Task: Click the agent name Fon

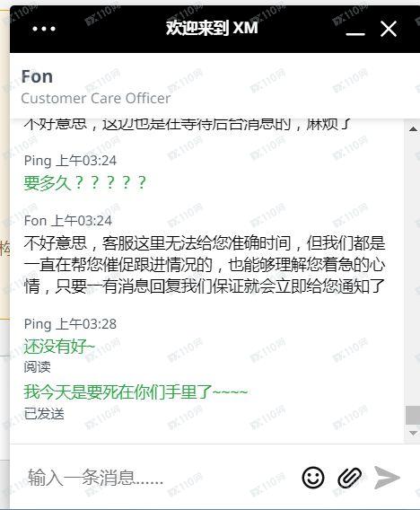Action: (37, 76)
